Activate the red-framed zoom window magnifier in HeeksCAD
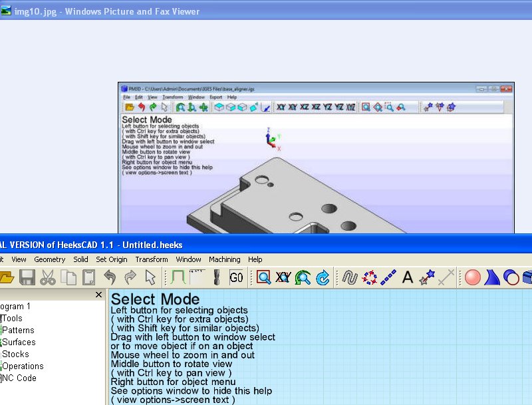532x405 pixels. point(263,277)
